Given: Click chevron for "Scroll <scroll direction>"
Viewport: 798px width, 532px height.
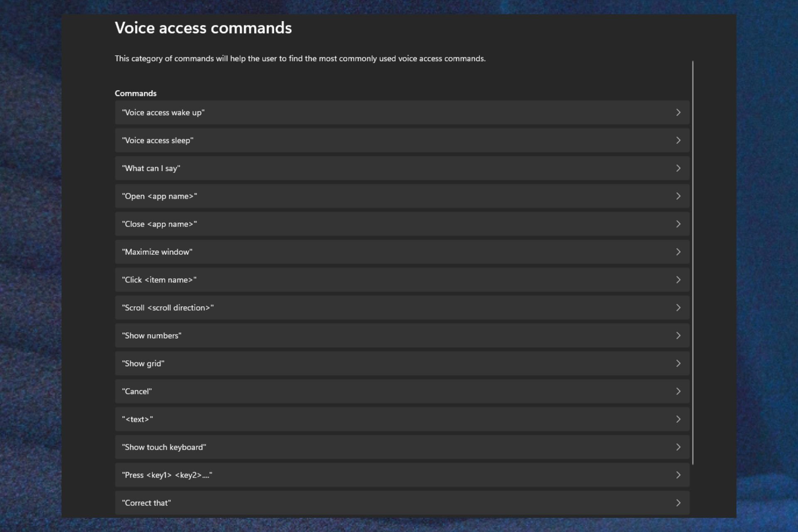Looking at the screenshot, I should [x=678, y=308].
